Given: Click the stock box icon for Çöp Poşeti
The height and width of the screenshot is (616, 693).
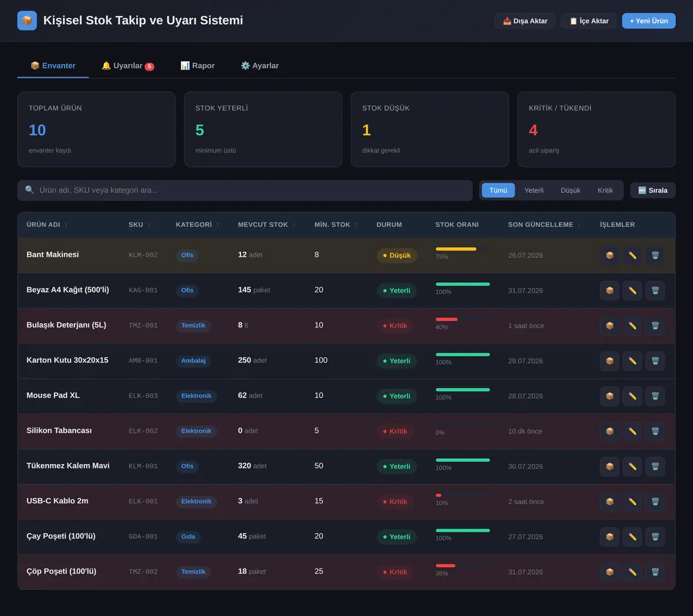Looking at the screenshot, I should 609,572.
